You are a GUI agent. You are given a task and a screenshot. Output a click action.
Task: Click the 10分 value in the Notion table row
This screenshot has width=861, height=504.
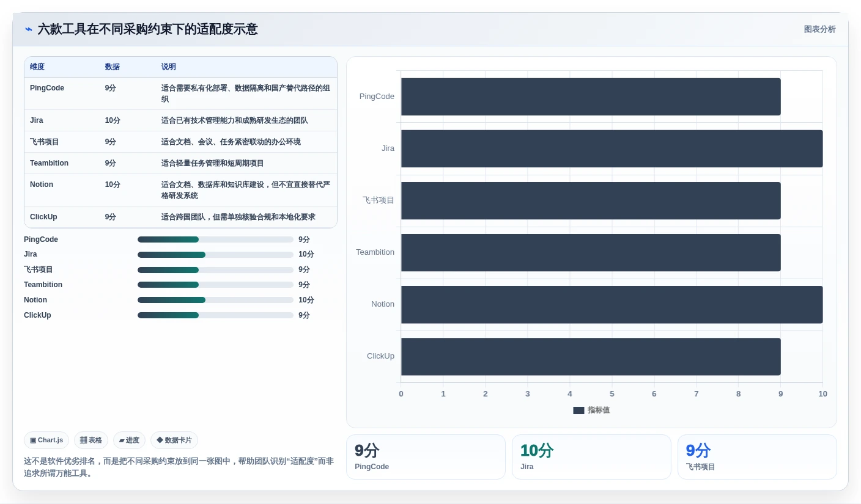coord(113,184)
